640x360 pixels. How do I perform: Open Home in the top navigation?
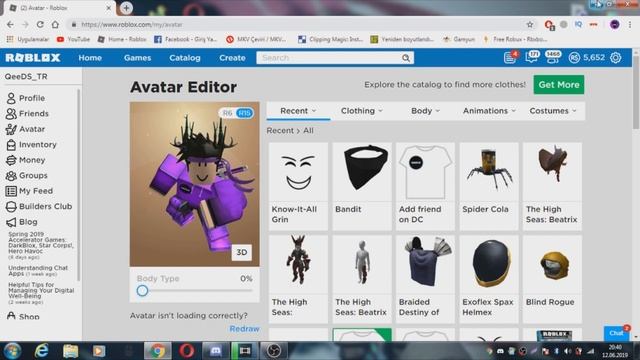[x=90, y=58]
